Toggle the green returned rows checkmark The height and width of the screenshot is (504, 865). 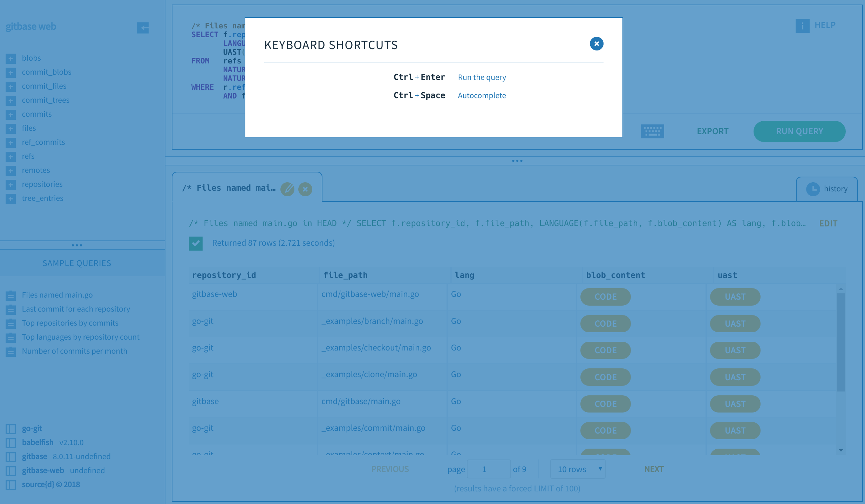coord(196,243)
